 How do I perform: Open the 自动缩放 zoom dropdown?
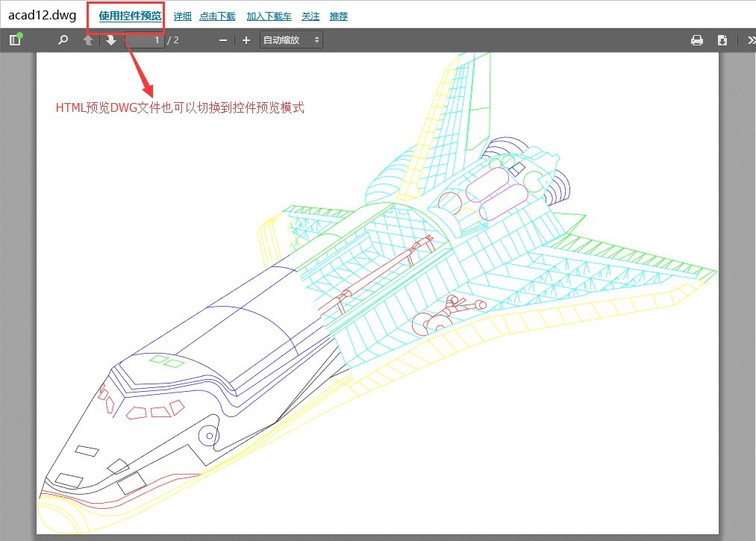click(286, 40)
